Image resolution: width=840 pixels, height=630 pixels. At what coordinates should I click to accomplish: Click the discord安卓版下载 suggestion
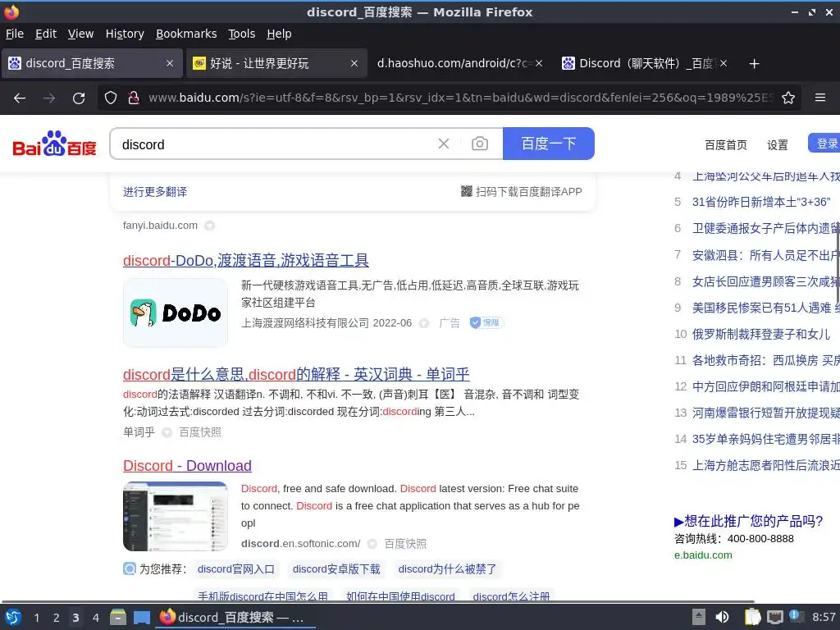336,569
